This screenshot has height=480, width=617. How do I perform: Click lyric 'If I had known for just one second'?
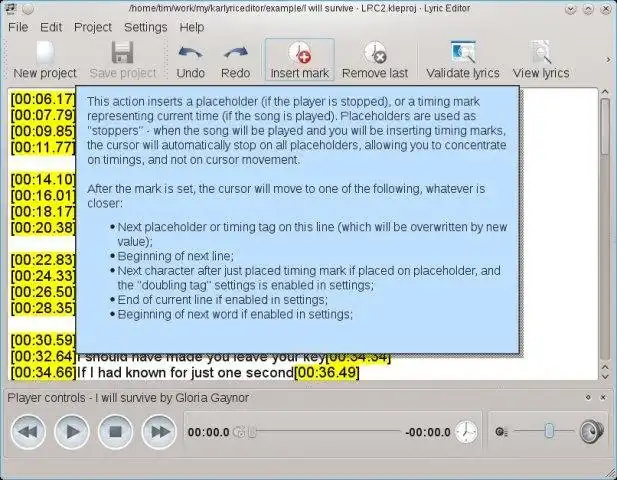click(185, 372)
